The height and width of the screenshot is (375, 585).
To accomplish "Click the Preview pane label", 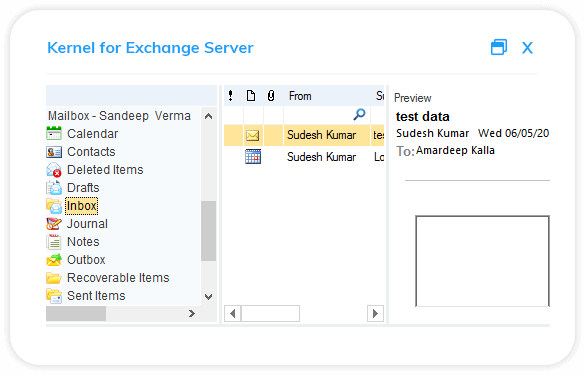I will 413,98.
